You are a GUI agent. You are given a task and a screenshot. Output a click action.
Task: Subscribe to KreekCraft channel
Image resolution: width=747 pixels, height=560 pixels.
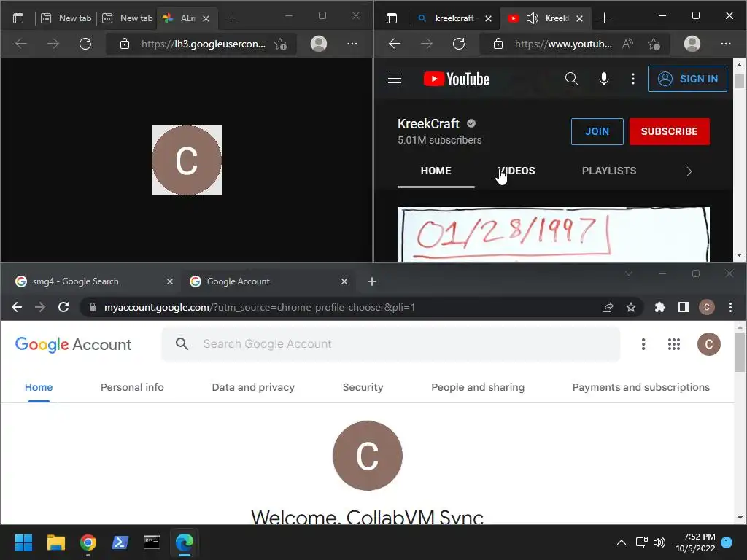click(669, 131)
